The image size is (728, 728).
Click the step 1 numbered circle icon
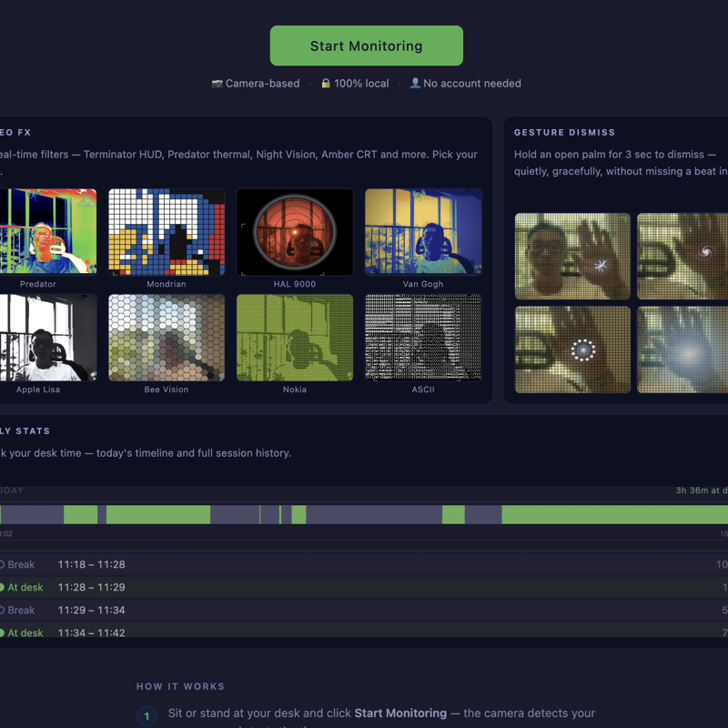147,717
